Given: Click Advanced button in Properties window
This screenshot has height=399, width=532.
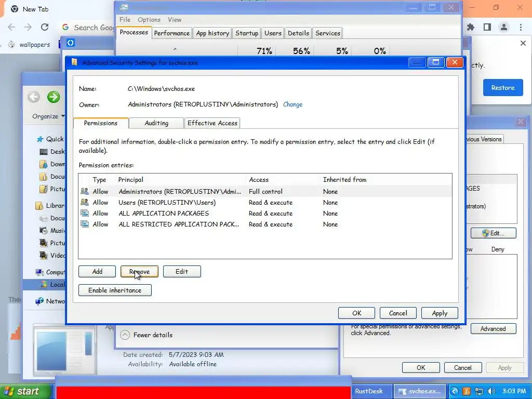Looking at the screenshot, I should click(x=494, y=328).
